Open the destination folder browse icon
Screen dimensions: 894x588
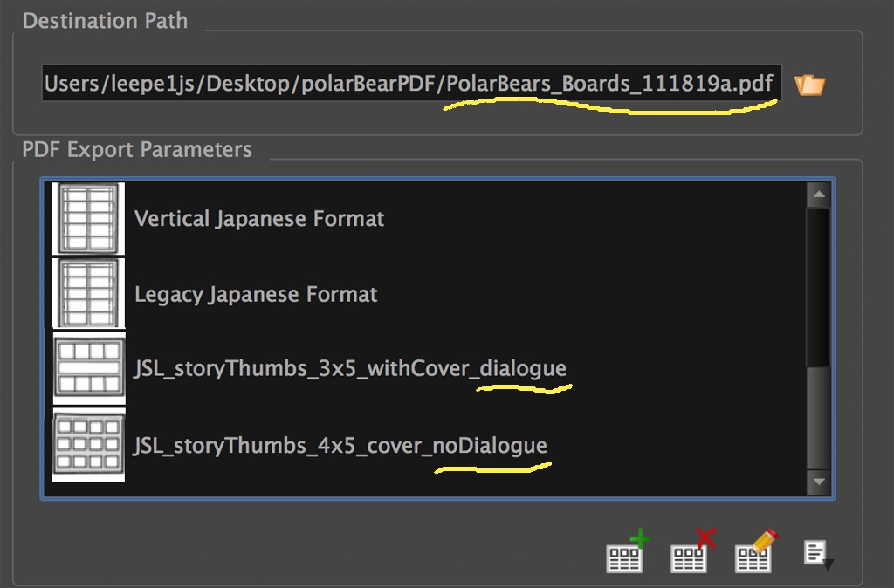(x=809, y=85)
